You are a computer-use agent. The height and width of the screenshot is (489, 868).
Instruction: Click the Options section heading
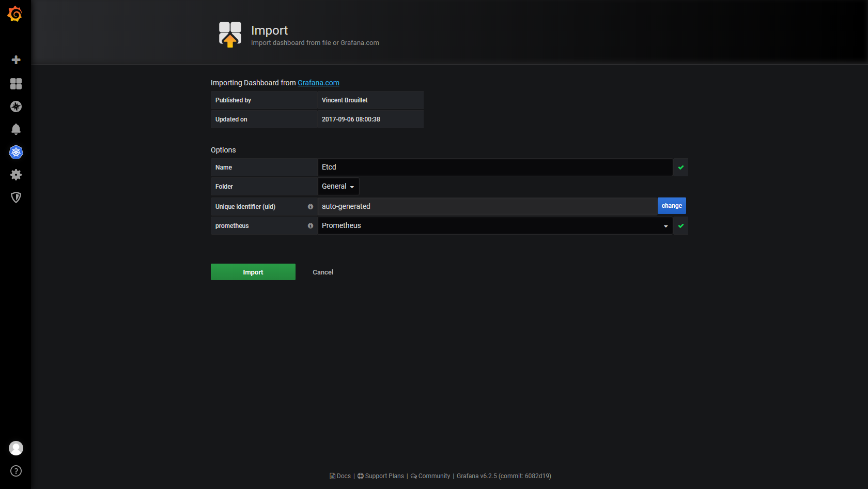[223, 150]
